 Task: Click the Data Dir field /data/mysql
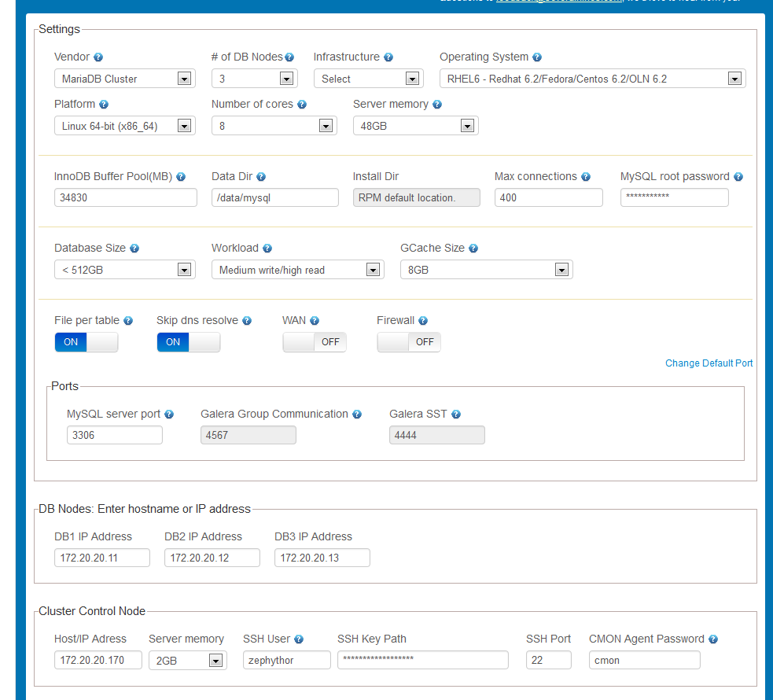(275, 198)
